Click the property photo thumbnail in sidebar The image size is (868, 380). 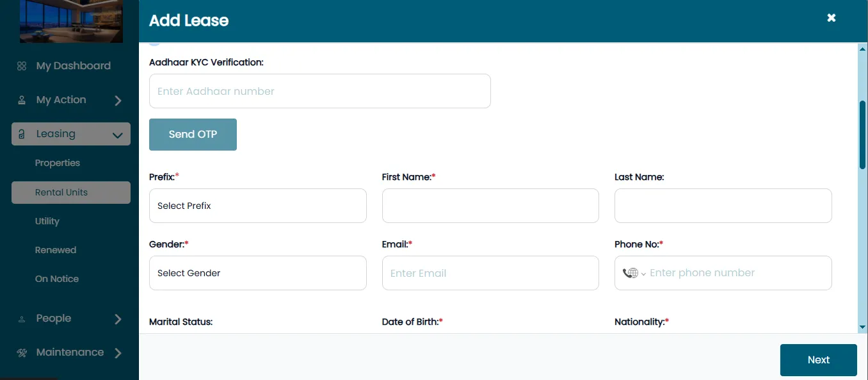[71, 21]
